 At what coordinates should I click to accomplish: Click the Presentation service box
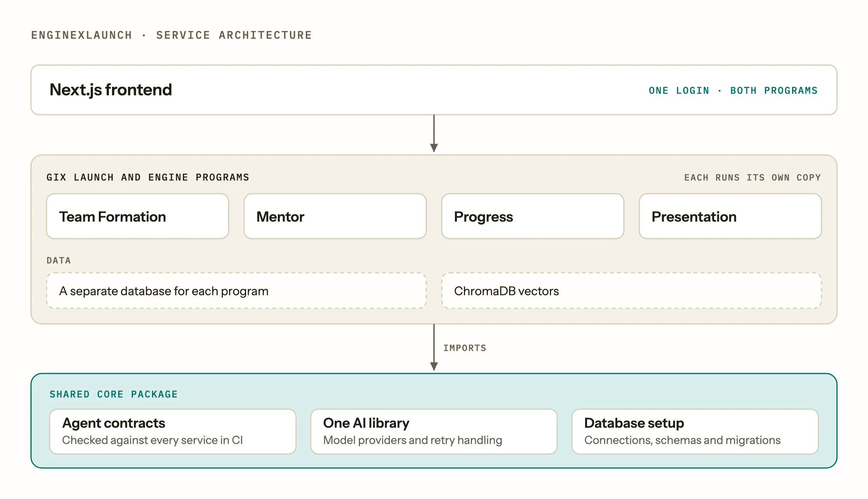[x=730, y=217]
